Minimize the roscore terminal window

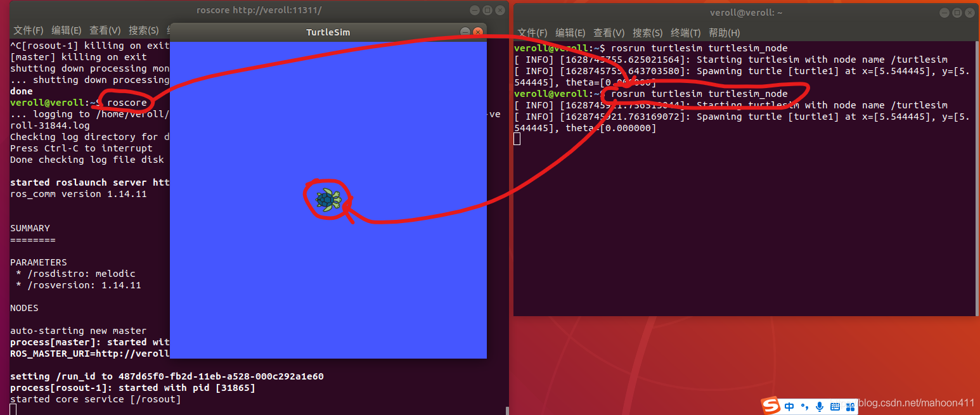pos(474,10)
